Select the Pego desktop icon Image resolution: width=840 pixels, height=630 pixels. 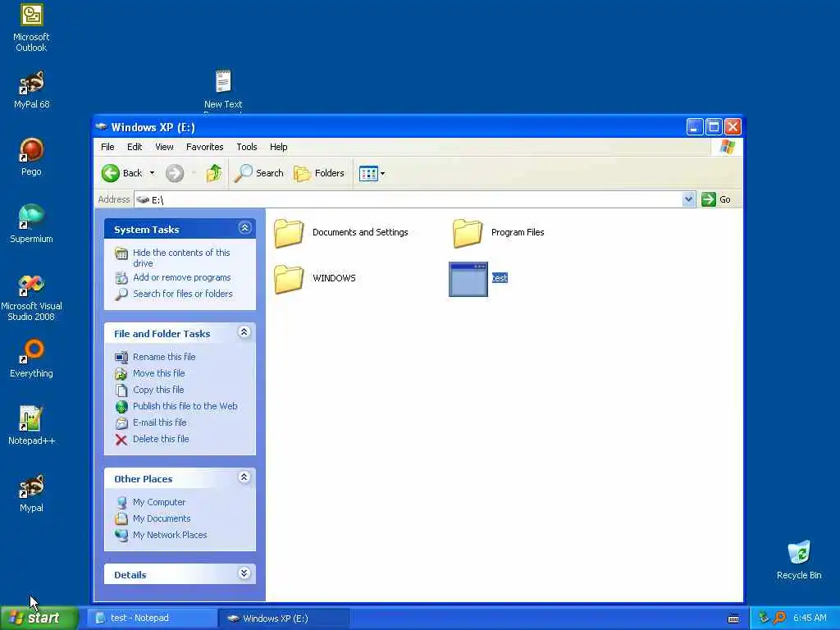click(x=32, y=150)
